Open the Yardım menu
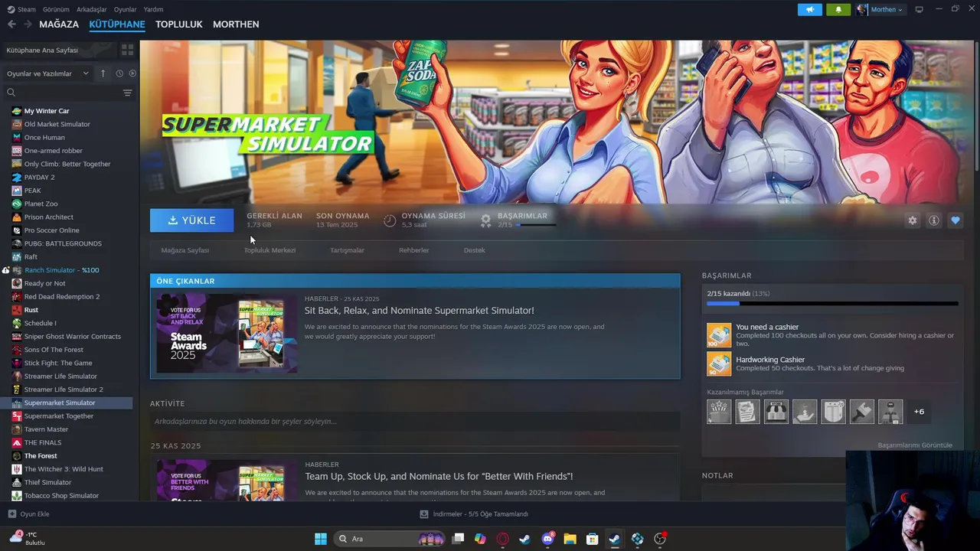Viewport: 980px width, 551px height. click(x=153, y=9)
